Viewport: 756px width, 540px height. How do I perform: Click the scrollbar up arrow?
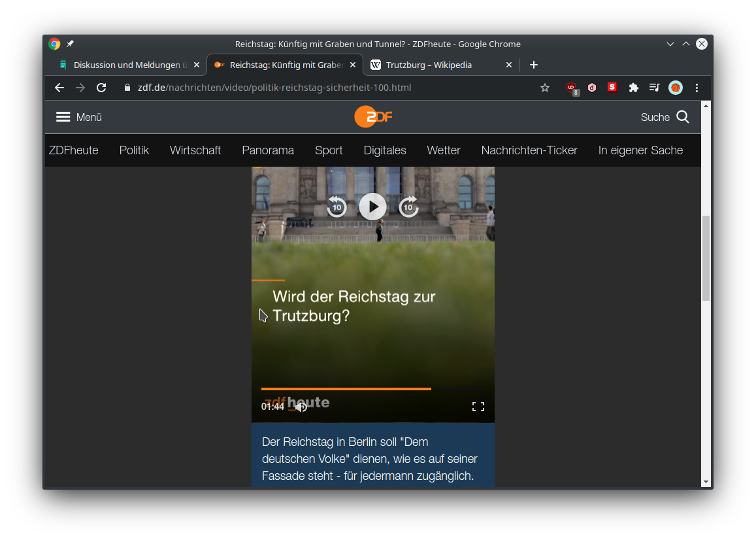(706, 106)
